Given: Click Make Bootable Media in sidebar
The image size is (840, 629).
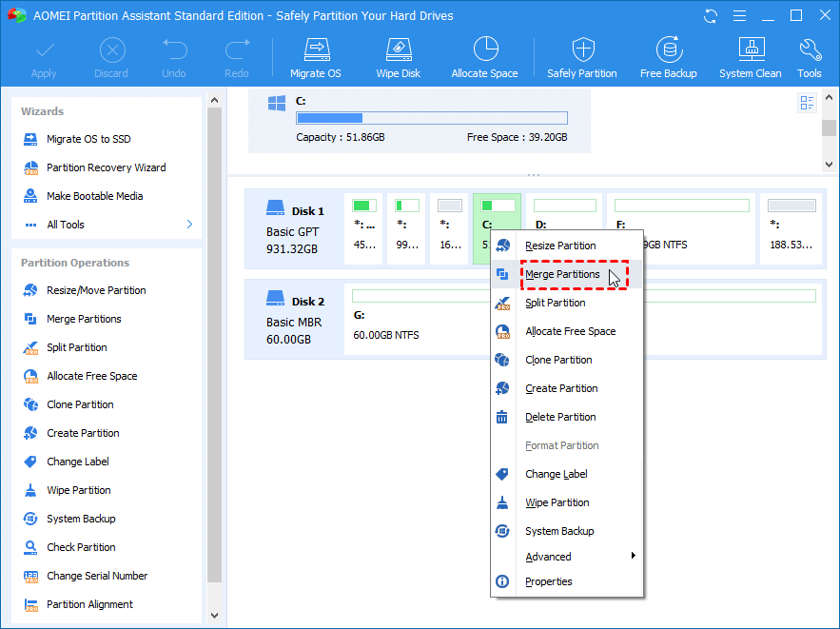Looking at the screenshot, I should point(94,196).
